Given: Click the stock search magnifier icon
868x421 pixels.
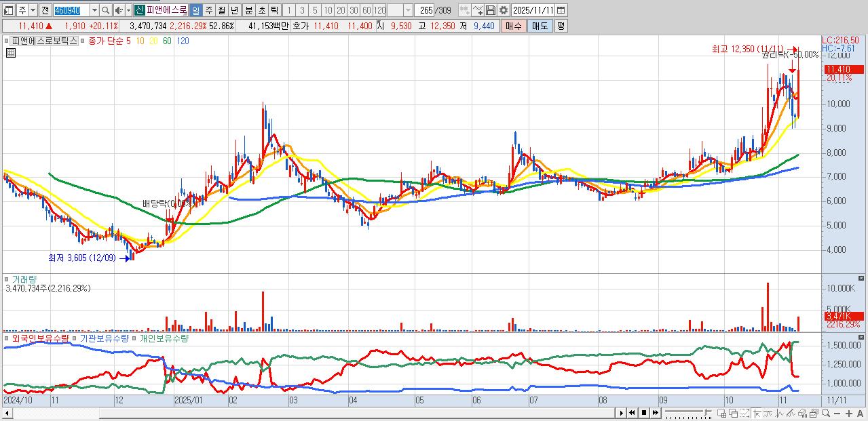Looking at the screenshot, I should click(x=105, y=10).
